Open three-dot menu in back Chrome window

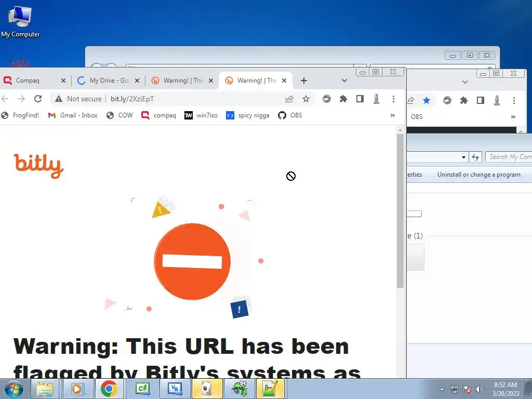[x=514, y=100]
